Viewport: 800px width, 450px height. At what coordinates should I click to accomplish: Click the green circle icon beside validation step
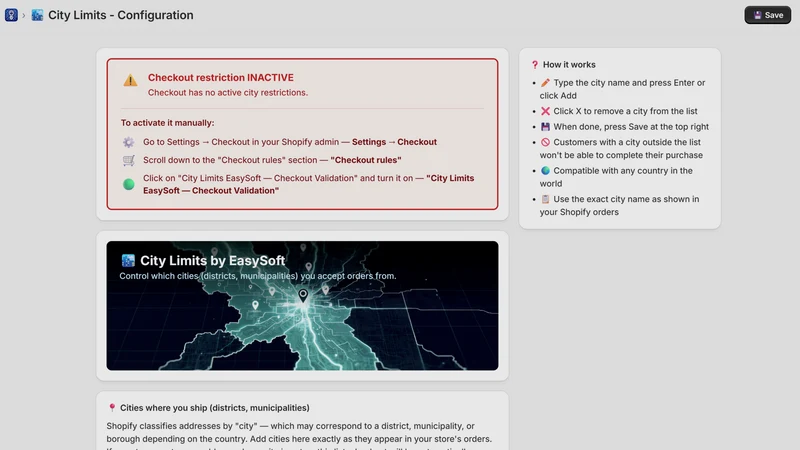(129, 184)
